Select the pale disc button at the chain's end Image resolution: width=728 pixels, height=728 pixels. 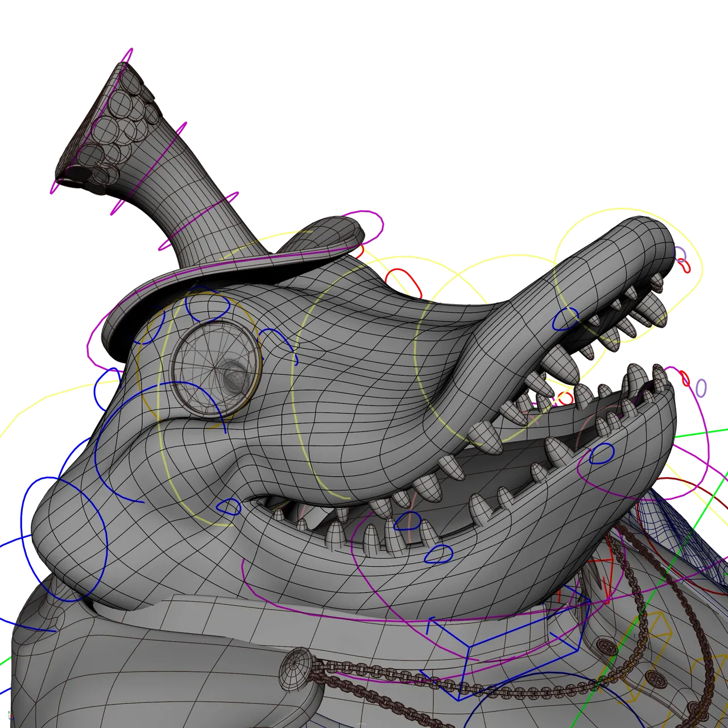(x=297, y=669)
